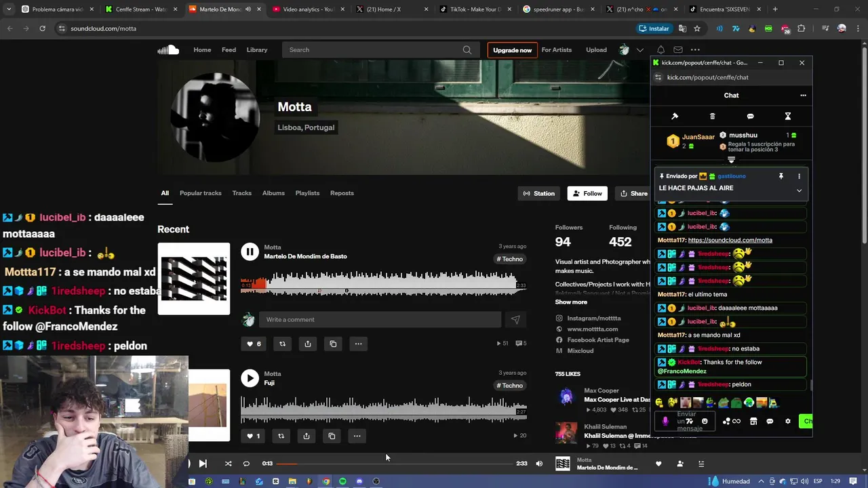Click the Techno tag on Martelo track
The width and height of the screenshot is (868, 488).
coord(510,259)
